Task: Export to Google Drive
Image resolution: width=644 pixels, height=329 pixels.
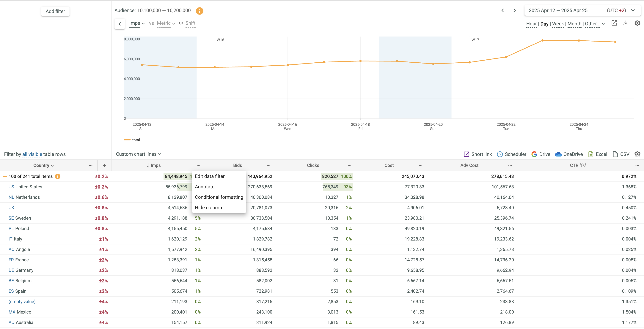Action: coord(541,154)
